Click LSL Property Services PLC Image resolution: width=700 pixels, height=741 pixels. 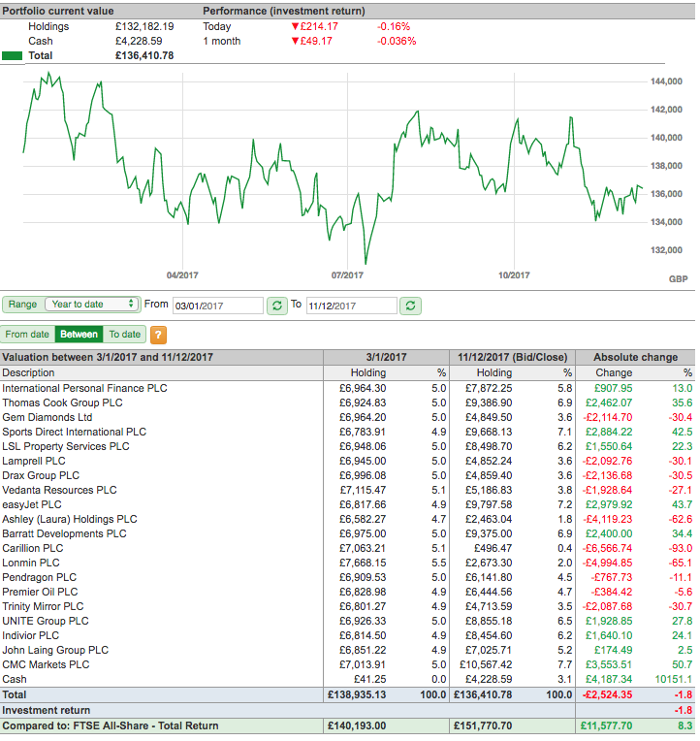click(66, 446)
